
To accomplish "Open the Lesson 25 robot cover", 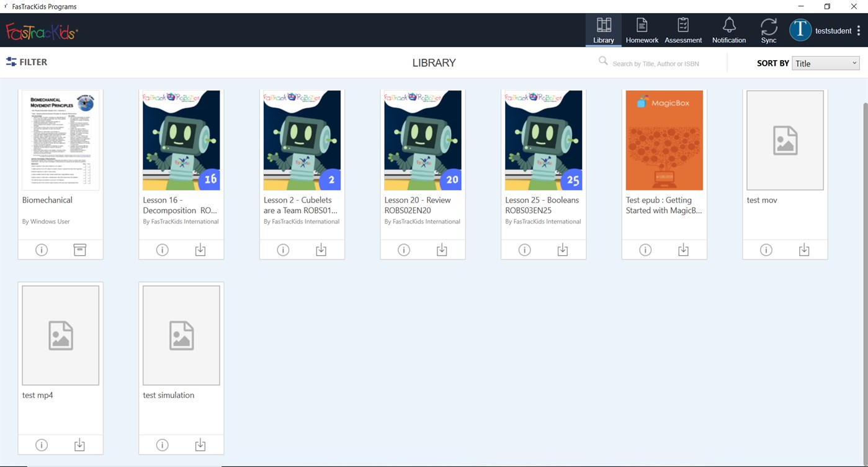I will tap(544, 140).
